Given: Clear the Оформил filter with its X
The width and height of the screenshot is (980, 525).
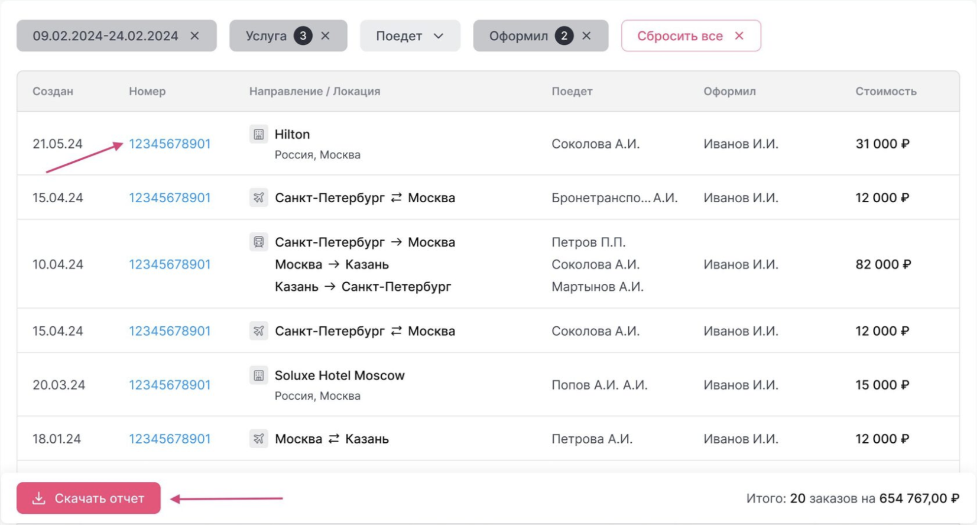Looking at the screenshot, I should [586, 36].
